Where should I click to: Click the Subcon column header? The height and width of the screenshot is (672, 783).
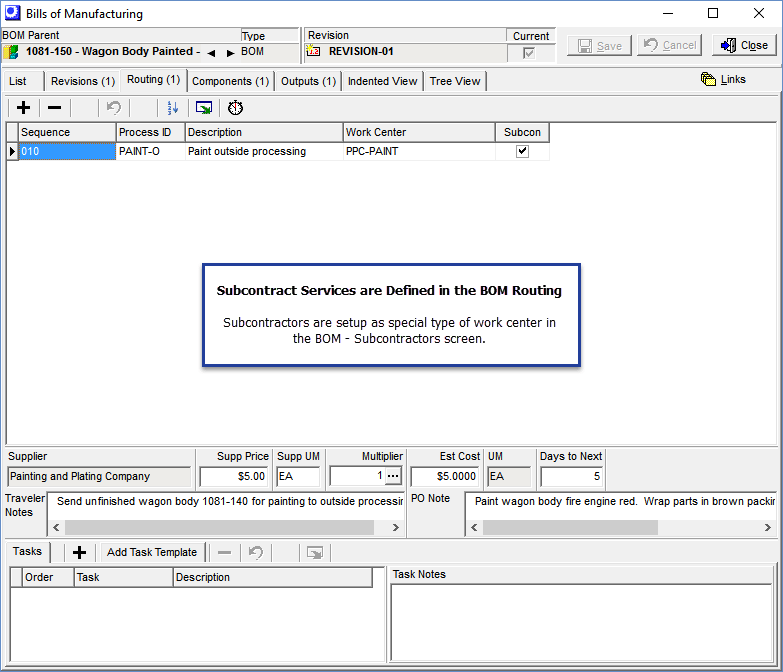point(522,132)
